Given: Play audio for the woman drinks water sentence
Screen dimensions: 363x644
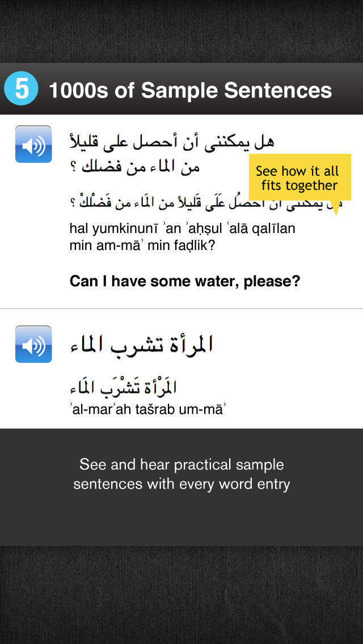Looking at the screenshot, I should tap(33, 344).
